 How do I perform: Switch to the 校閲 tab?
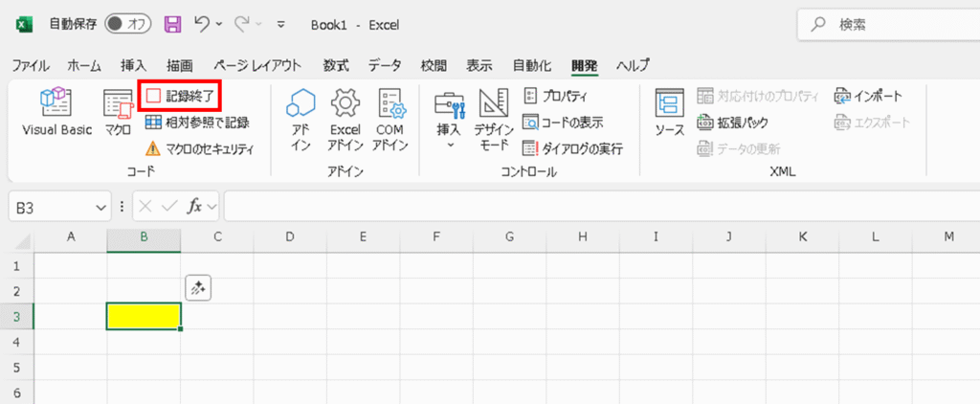[x=434, y=66]
